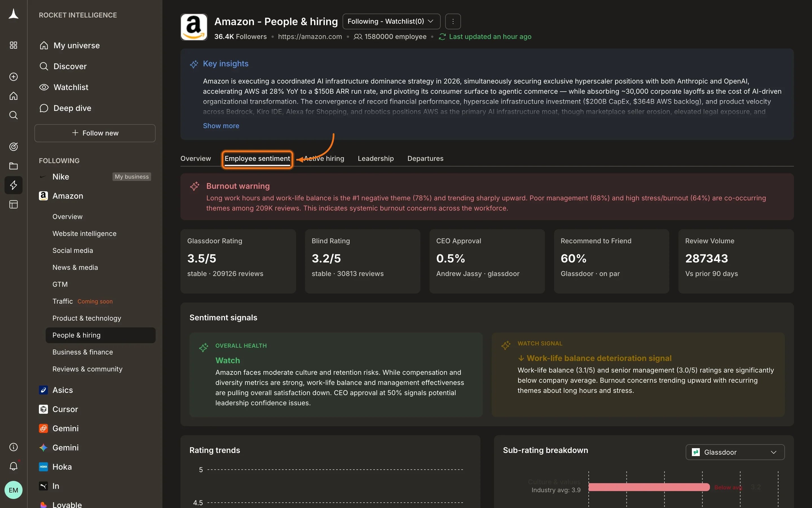The width and height of the screenshot is (812, 508).
Task: Open Website intelligence in sidebar
Action: [85, 233]
